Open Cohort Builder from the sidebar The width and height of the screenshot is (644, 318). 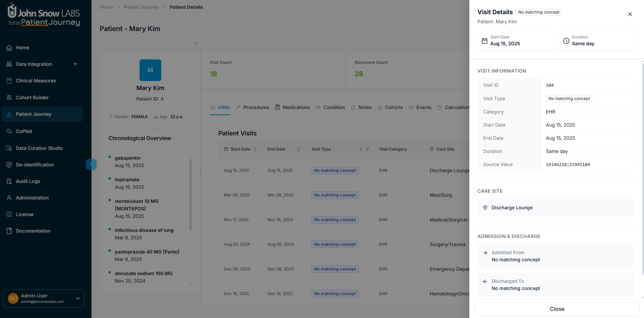click(32, 97)
